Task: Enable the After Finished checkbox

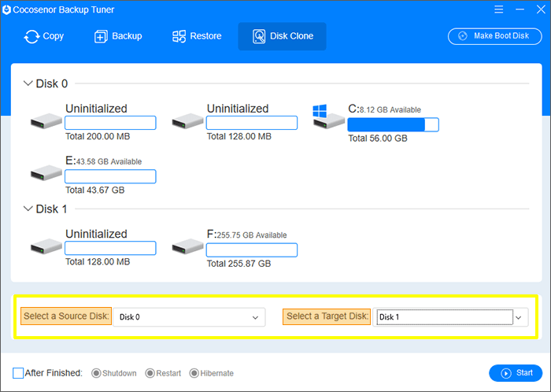Action: [x=18, y=373]
